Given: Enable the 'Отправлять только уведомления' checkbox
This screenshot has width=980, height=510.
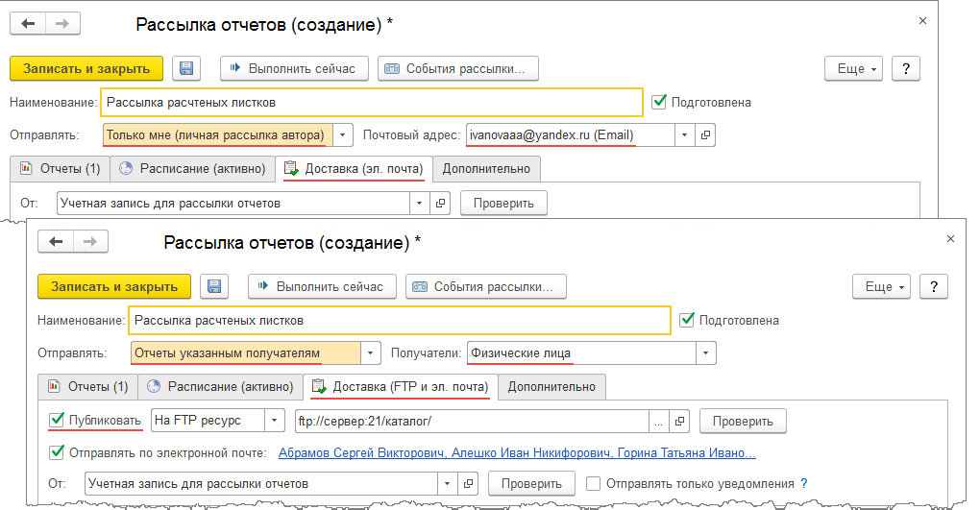Looking at the screenshot, I should click(594, 484).
